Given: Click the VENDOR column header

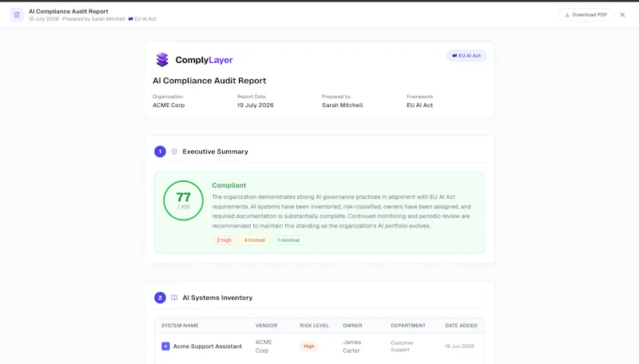Looking at the screenshot, I should point(267,326).
